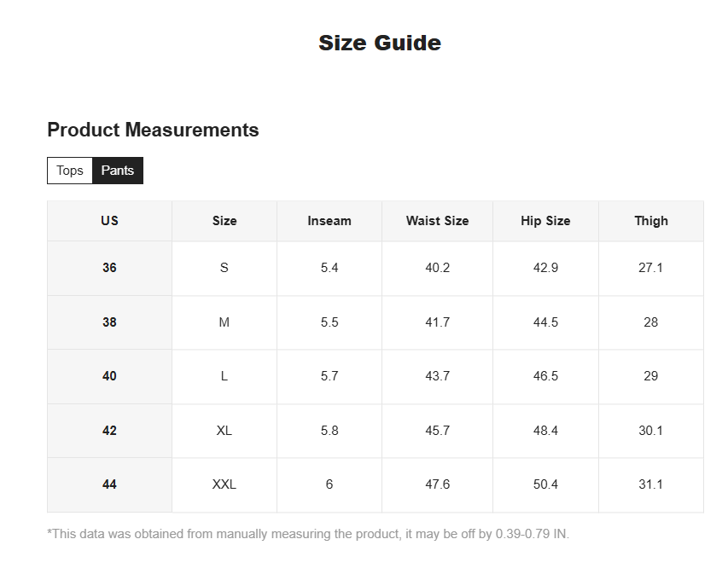Click the S size cell
This screenshot has height=574, width=728.
click(224, 268)
